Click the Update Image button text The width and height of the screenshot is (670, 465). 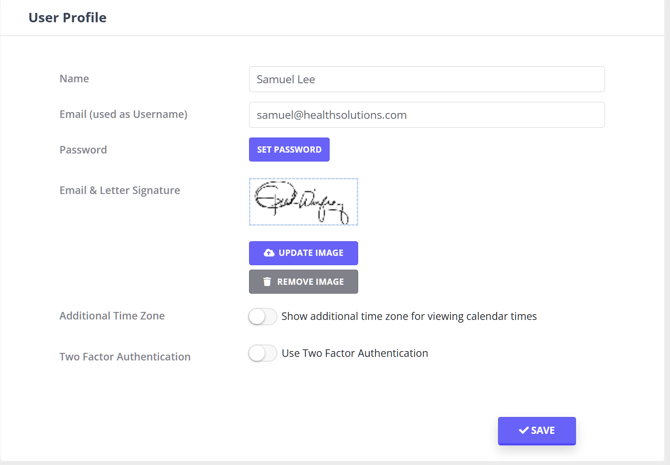(x=310, y=253)
